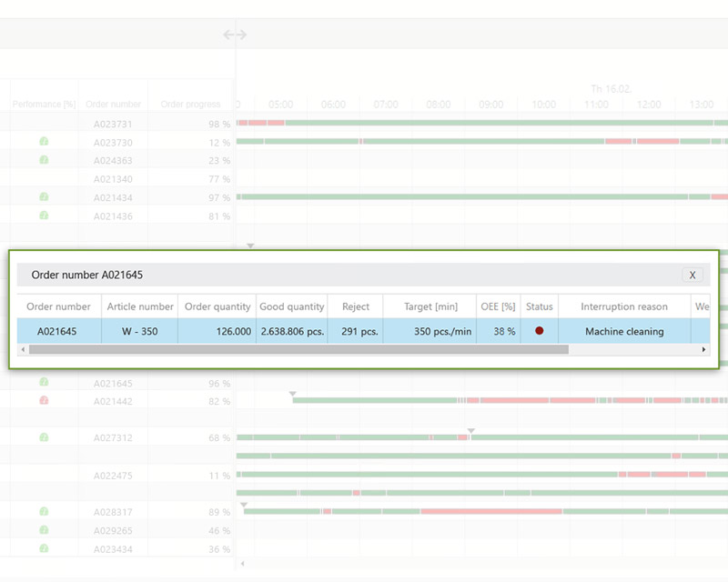This screenshot has width=728, height=582.
Task: Sort by OEE [%] column header
Action: tap(498, 306)
